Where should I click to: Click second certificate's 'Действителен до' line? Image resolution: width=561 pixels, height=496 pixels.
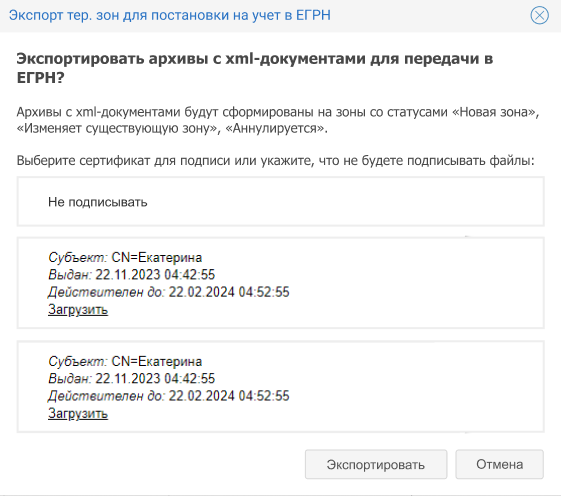169,396
